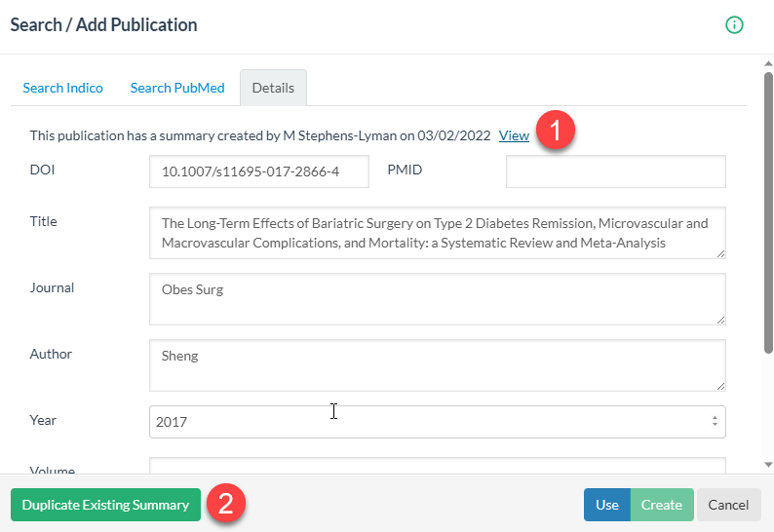Click the Title text area
Screen dimensions: 774x532
[437, 233]
